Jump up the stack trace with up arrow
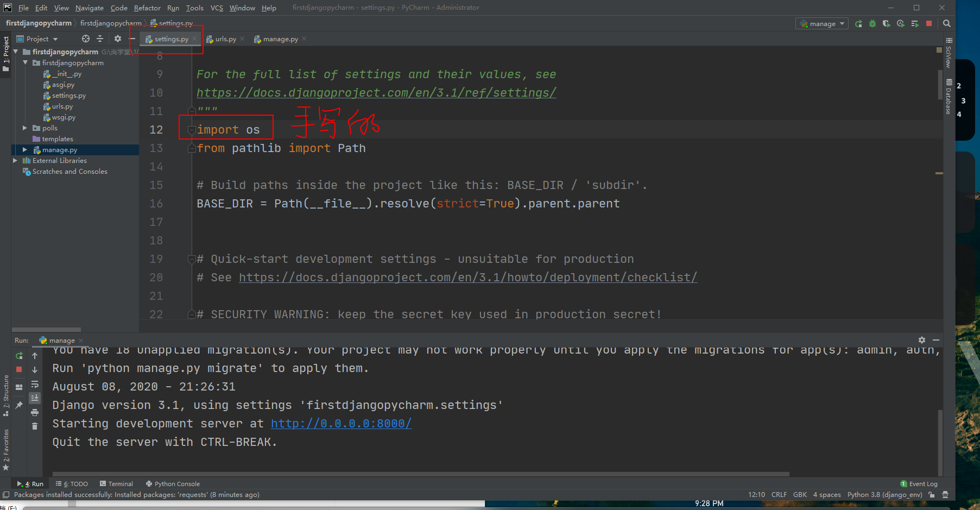Screen dimensions: 980x510 click(35, 356)
